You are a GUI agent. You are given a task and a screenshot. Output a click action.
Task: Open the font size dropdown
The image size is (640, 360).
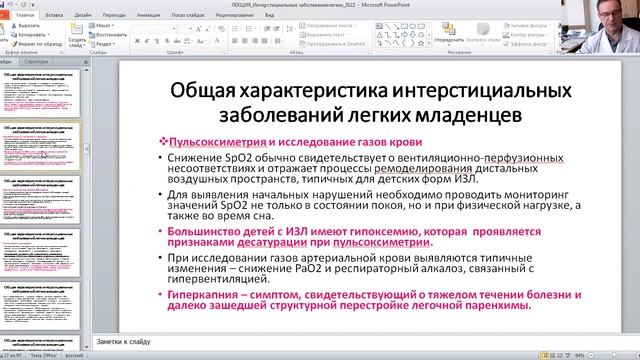coord(191,29)
